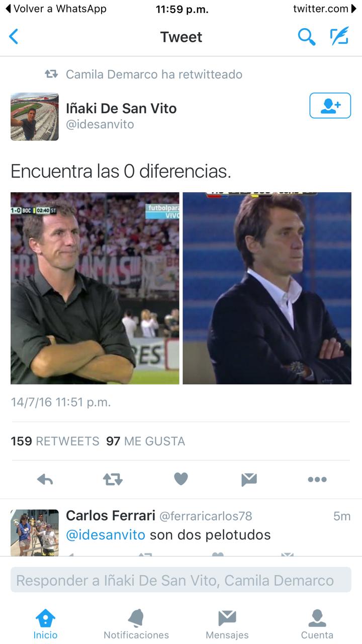This screenshot has height=644, width=362.
Task: Follow Iñaki De San Vito button
Action: pos(330,106)
